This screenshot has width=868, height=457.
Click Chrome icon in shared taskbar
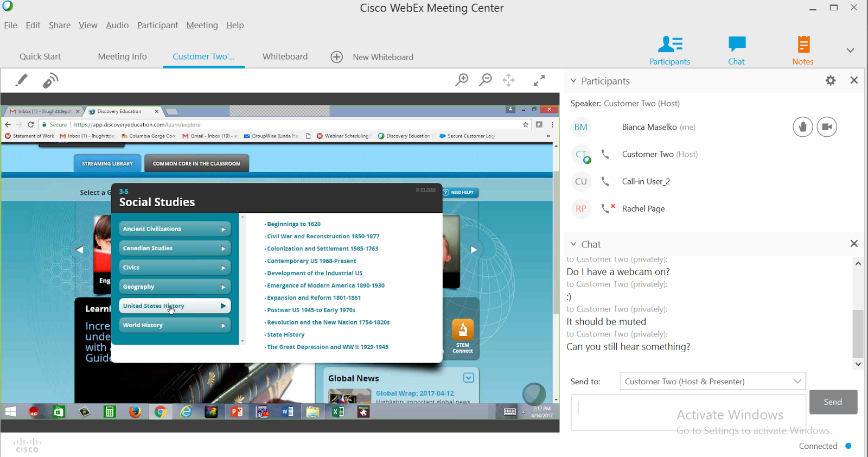[x=160, y=412]
